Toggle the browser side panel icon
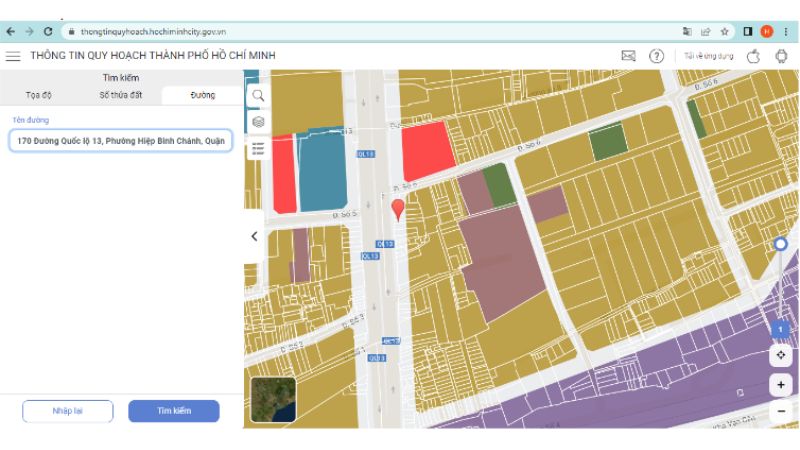 click(x=748, y=32)
